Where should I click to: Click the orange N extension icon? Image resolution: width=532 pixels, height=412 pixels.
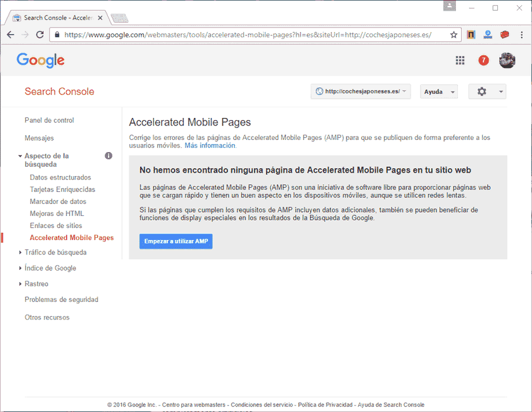(x=471, y=35)
